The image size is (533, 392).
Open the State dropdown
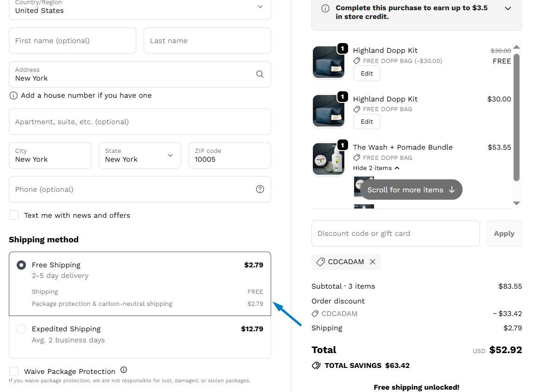click(x=140, y=155)
